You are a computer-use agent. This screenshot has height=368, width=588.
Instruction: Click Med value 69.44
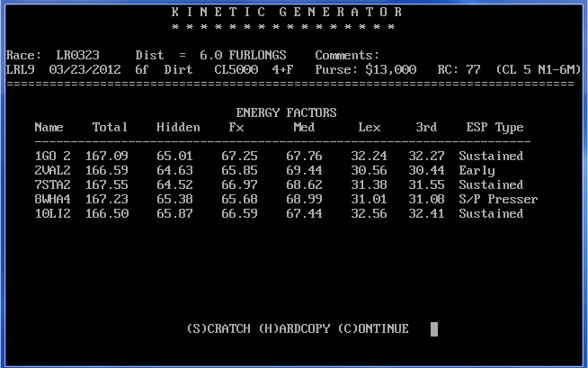coord(304,170)
